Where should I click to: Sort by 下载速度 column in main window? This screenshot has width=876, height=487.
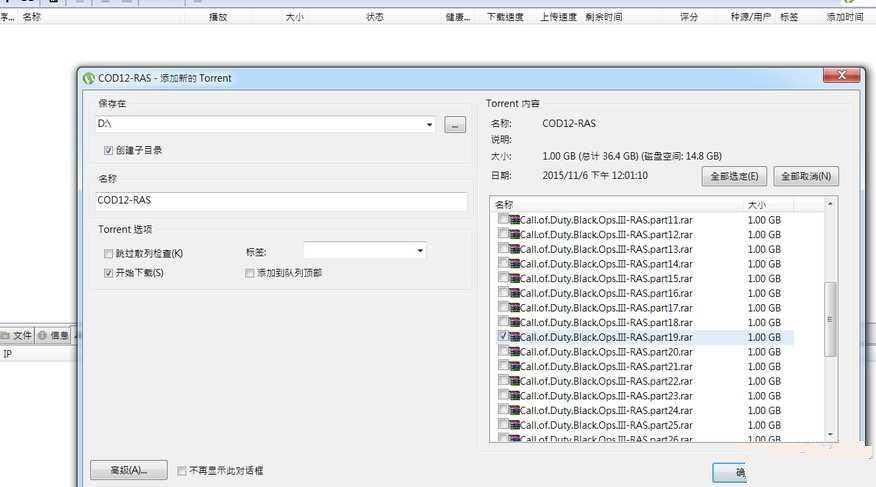tap(505, 17)
